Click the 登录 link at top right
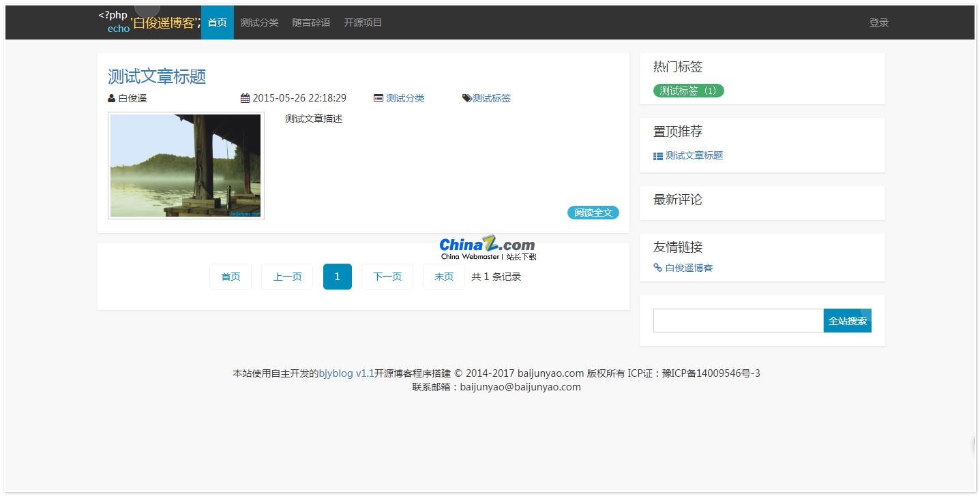 tap(878, 22)
